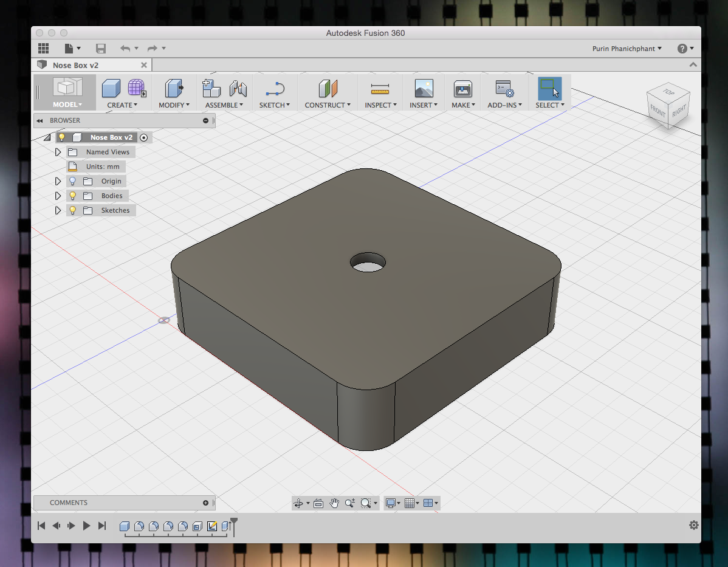The image size is (728, 567).
Task: Select the Create box primitive icon
Action: [111, 88]
